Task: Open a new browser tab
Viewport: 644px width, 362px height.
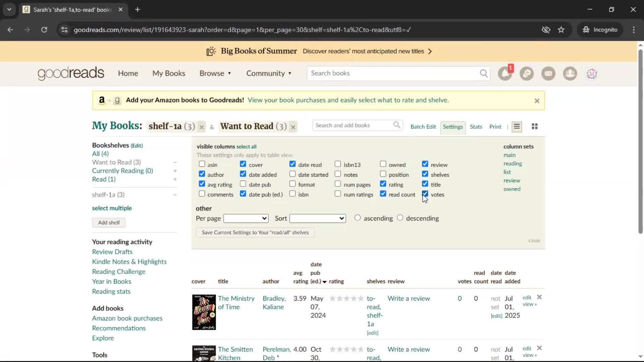Action: pos(138,10)
